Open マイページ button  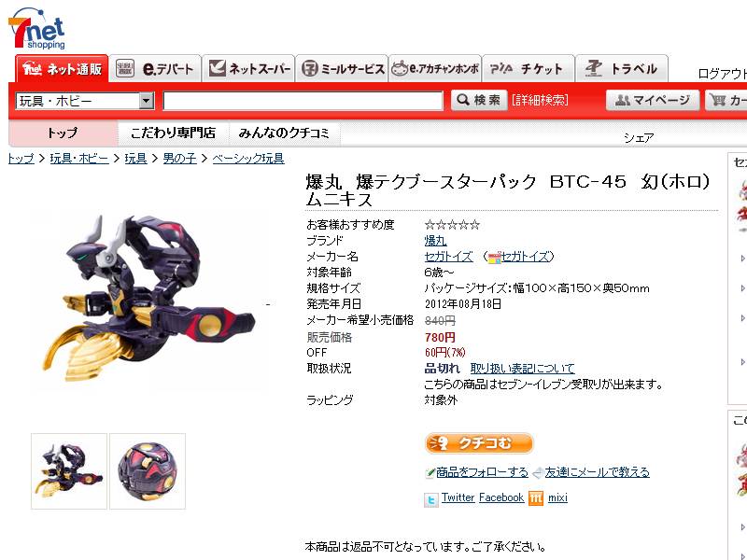[653, 100]
